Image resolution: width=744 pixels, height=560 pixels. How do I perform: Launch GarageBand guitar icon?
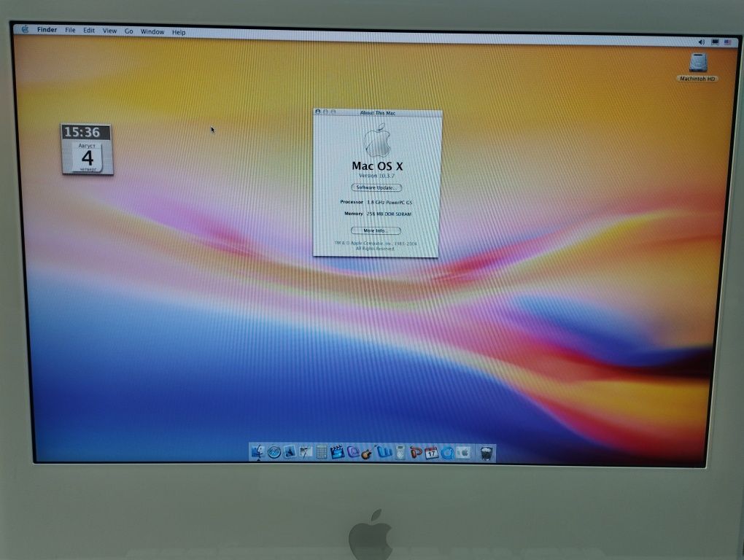coord(368,453)
